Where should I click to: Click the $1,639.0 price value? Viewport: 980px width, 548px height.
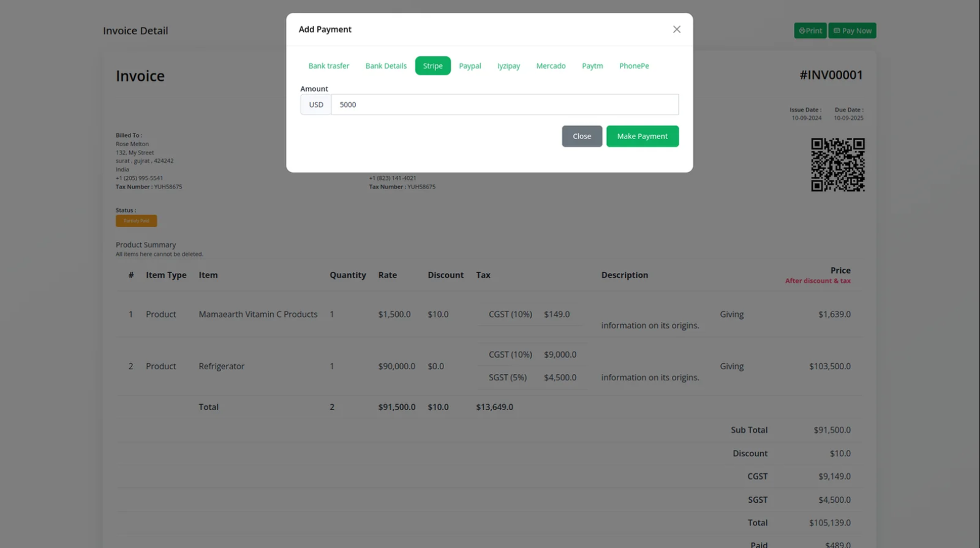click(x=834, y=314)
